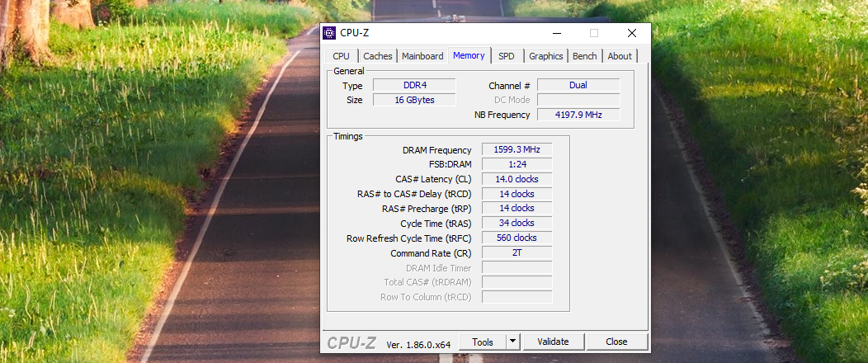Select the Mainboard tab
Image resolution: width=868 pixels, height=363 pixels.
point(422,56)
